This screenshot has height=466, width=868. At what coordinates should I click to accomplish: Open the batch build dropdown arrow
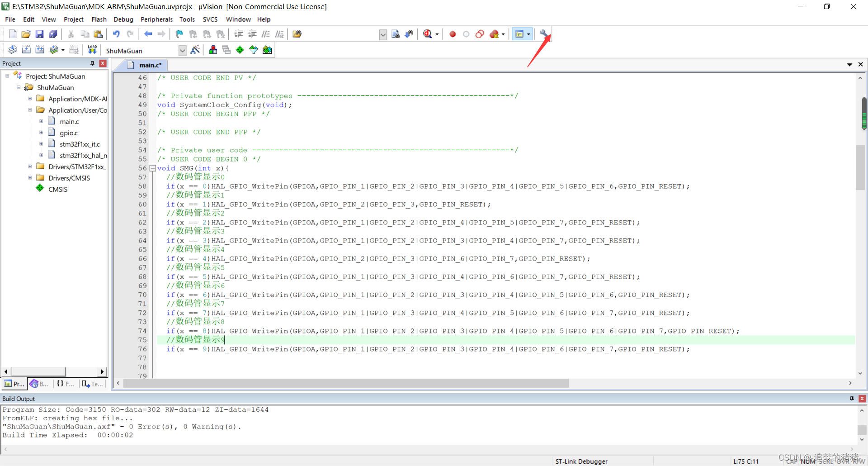click(x=63, y=50)
